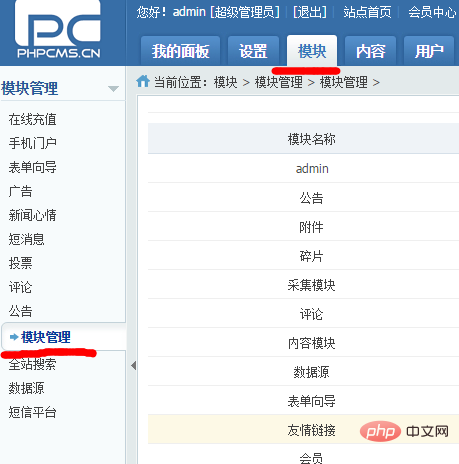The width and height of the screenshot is (459, 464).
Task: Open 公告 in the sidebar menu
Action: (21, 311)
